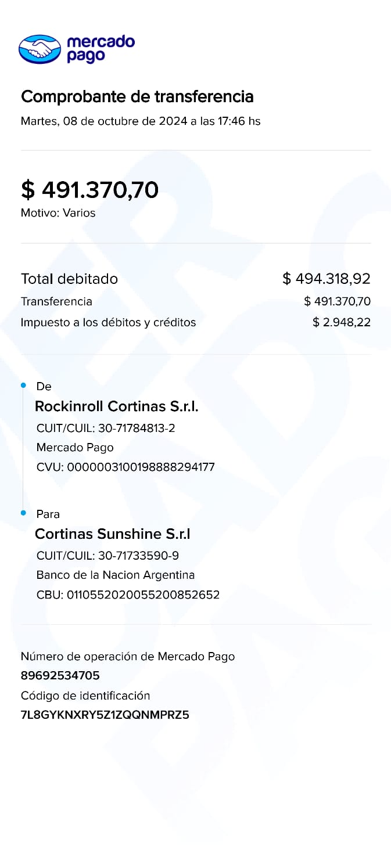The width and height of the screenshot is (391, 868).
Task: Select the sender CVU number
Action: 125,467
